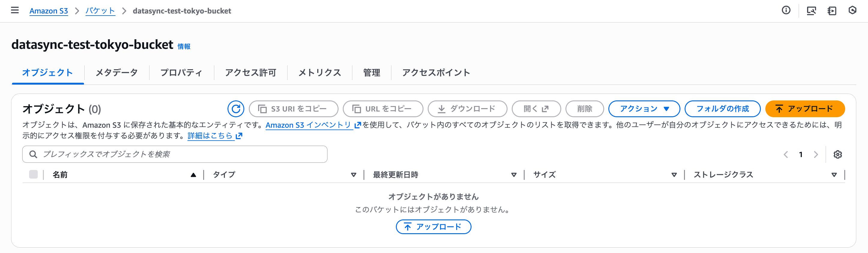Sort by 名前 column arrow

pos(193,174)
